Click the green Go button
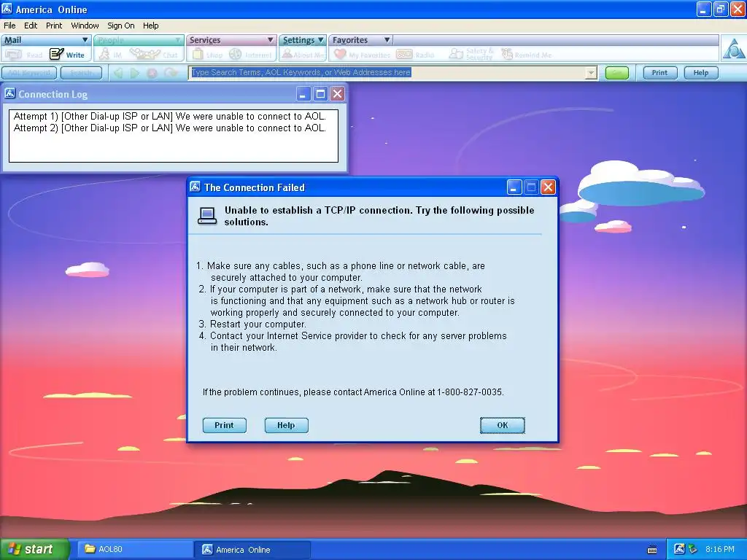This screenshot has width=747, height=560. coord(617,73)
